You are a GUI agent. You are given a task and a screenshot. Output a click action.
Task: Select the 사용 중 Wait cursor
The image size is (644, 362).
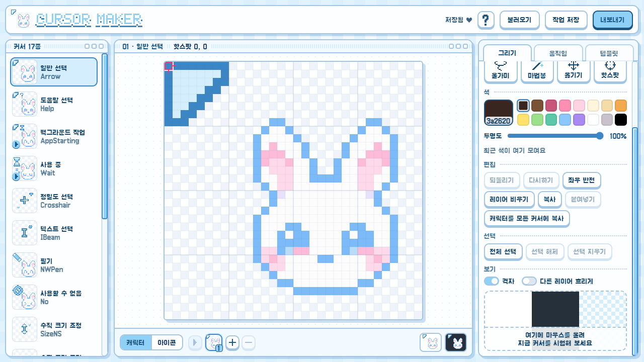tap(54, 168)
